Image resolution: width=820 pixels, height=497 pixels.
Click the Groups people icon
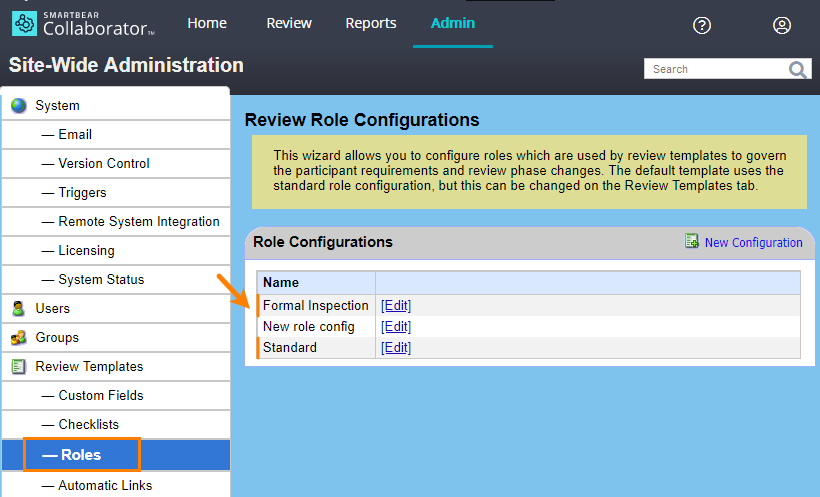click(18, 337)
